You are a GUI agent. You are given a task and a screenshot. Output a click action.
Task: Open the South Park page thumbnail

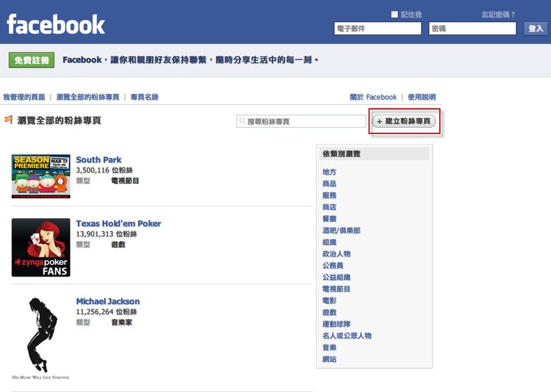coord(41,176)
